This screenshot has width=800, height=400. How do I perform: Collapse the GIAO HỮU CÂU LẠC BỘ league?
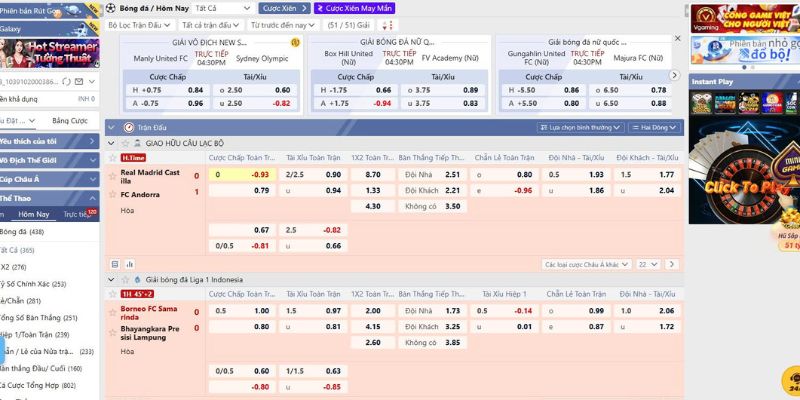point(112,143)
